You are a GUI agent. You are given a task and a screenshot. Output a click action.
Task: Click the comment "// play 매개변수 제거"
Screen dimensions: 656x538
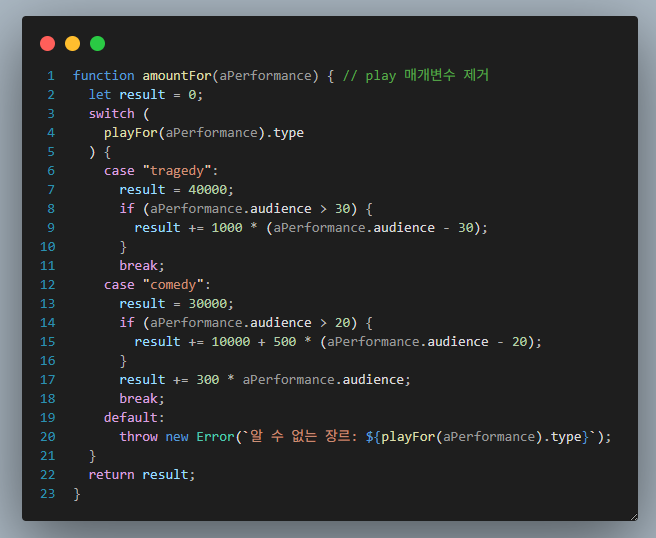coord(415,76)
